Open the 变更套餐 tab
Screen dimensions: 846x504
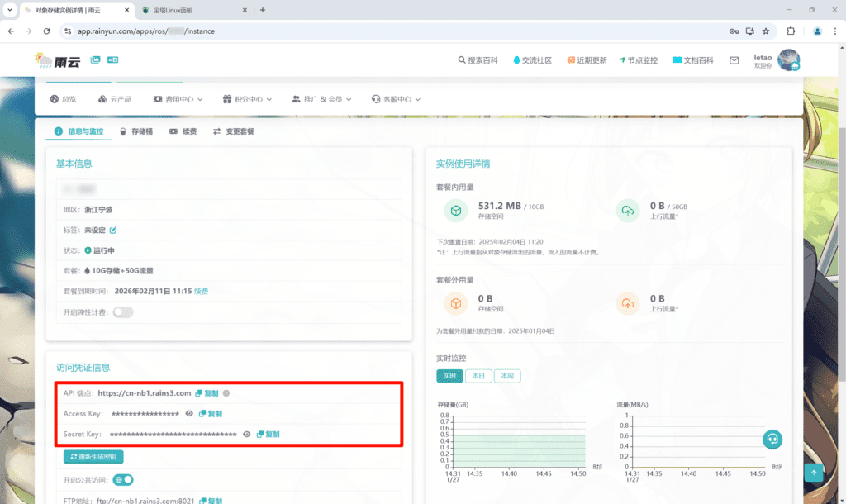pyautogui.click(x=234, y=131)
